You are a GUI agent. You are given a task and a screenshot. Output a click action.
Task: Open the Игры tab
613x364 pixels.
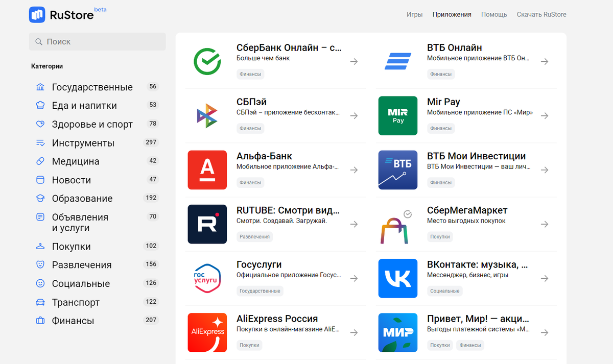414,14
